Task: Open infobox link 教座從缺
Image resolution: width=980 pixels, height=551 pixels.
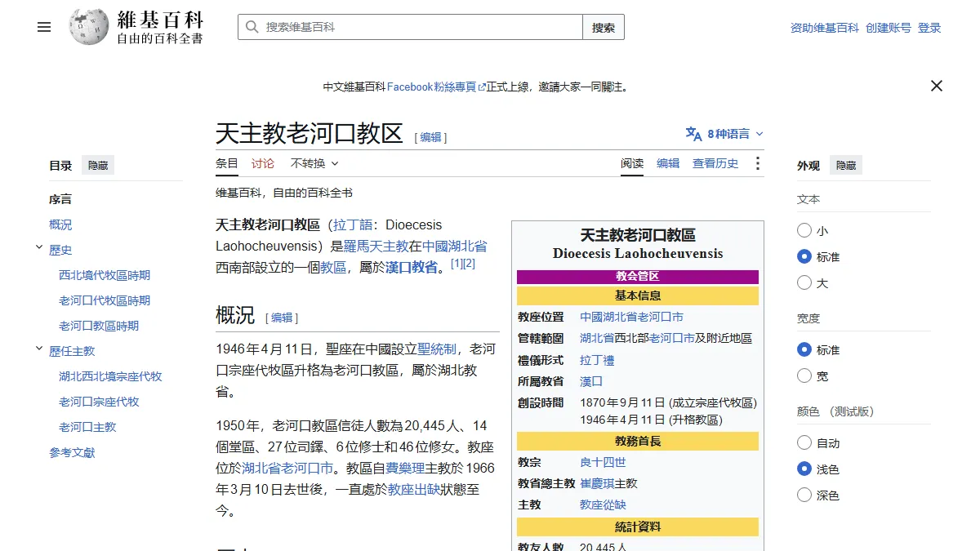Action: (x=603, y=504)
